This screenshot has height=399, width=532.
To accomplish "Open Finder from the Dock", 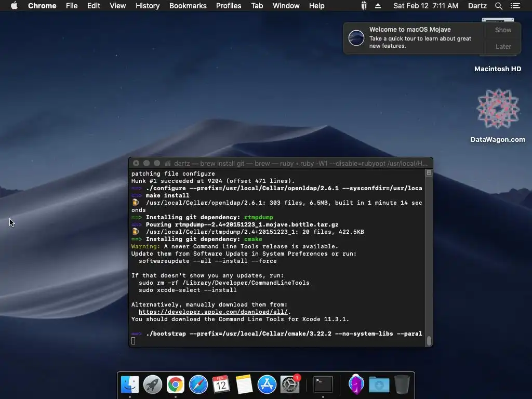I will (130, 385).
